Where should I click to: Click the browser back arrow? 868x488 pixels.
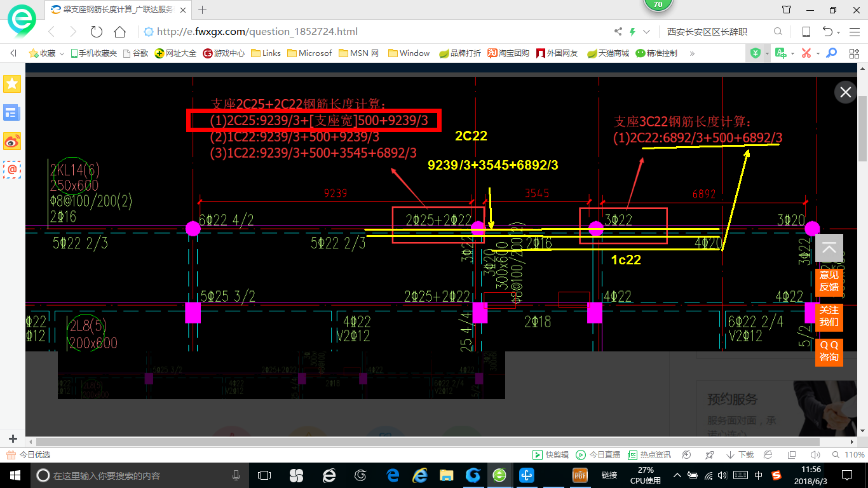point(51,32)
